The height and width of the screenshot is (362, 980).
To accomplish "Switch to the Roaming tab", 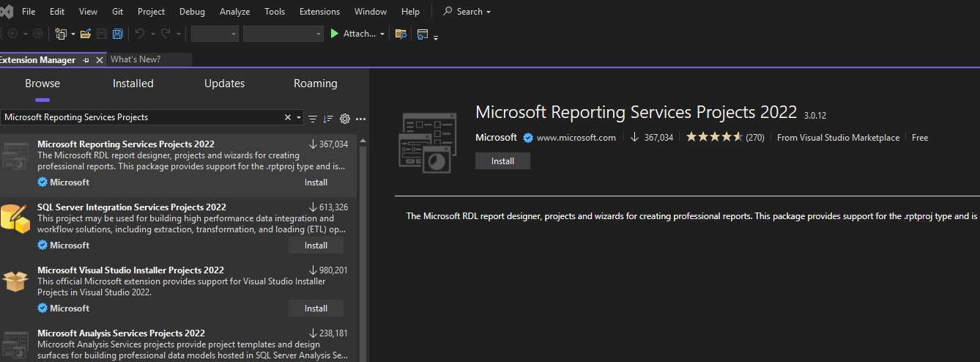I will [x=316, y=84].
